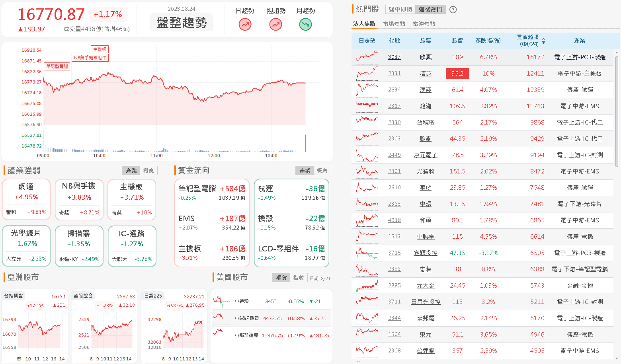
Task: Open the IC-通路 industry card
Action: [132, 246]
